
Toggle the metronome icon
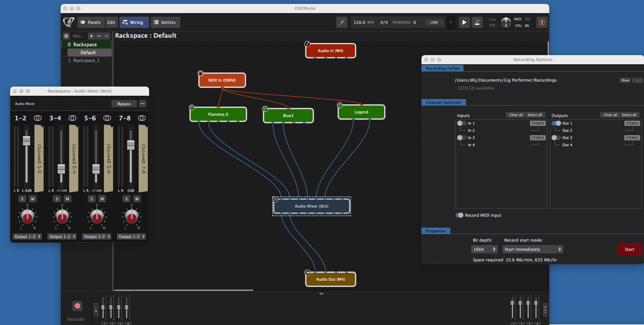point(477,22)
